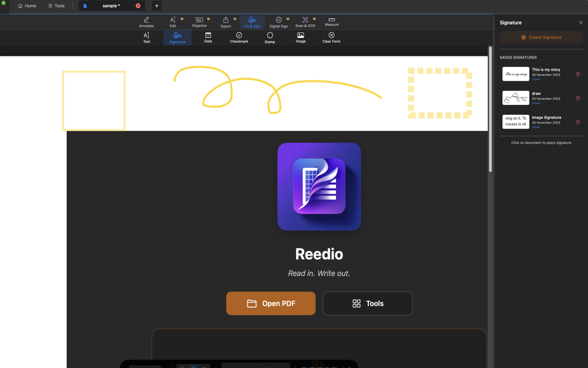
Task: Open the Image insertion tool
Action: (301, 38)
